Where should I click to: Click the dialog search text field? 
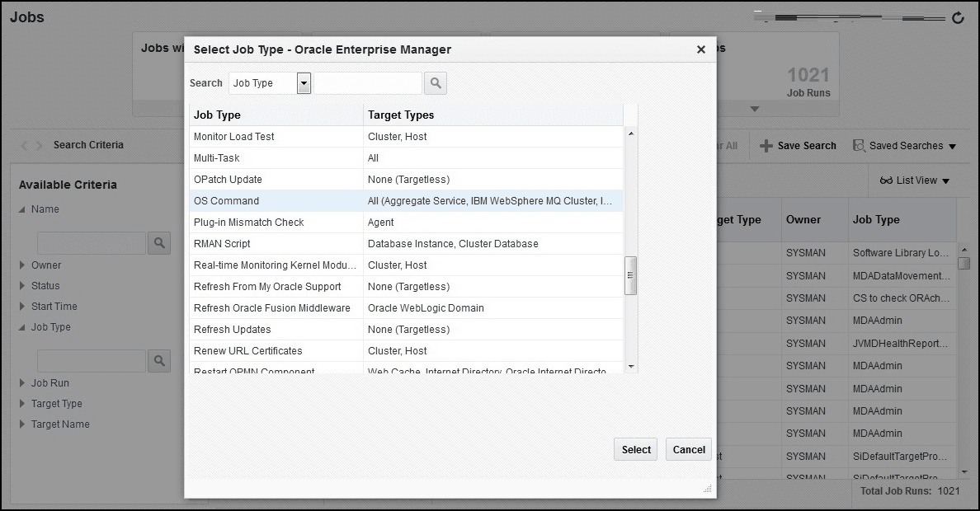[x=368, y=83]
